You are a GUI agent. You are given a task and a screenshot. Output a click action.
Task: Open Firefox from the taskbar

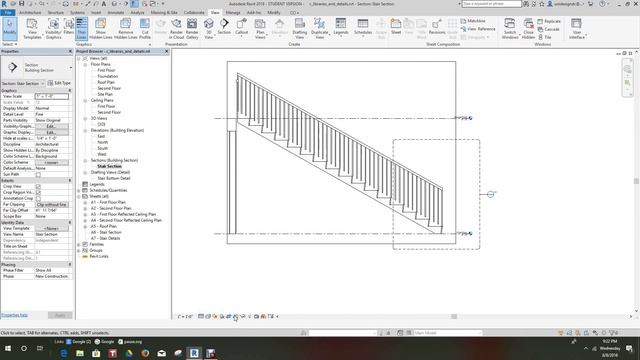click(x=145, y=353)
